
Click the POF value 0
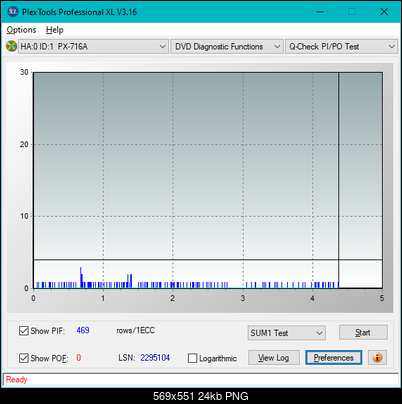coord(79,358)
